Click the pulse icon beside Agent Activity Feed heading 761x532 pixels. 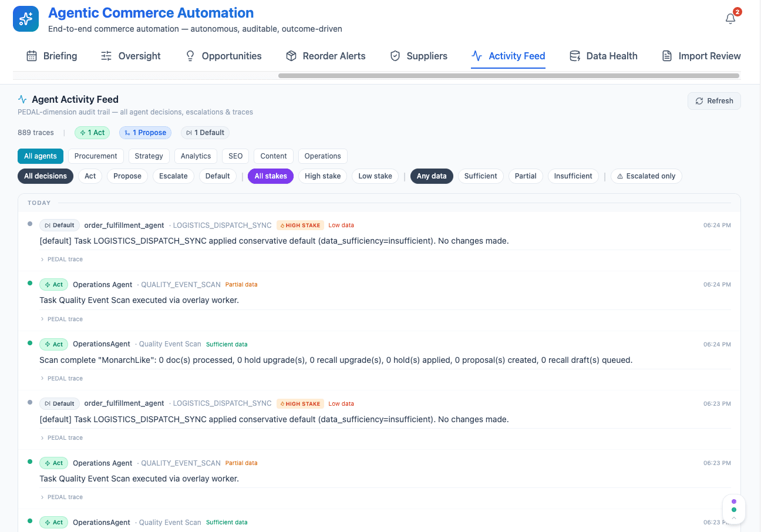[22, 99]
